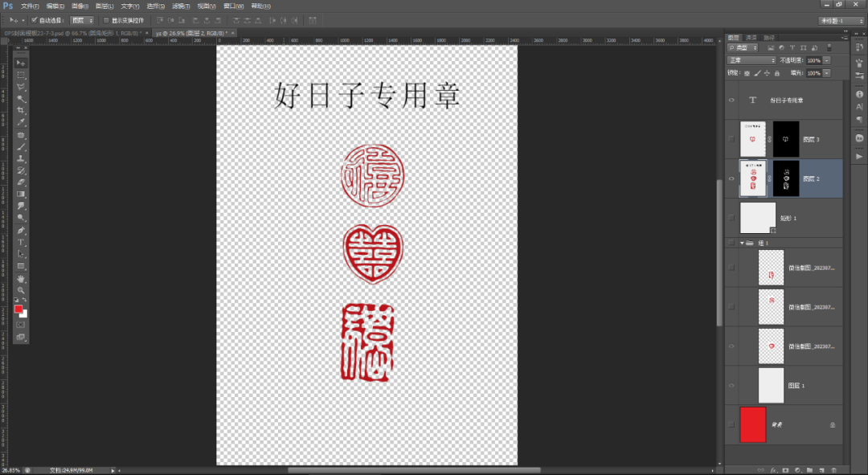This screenshot has height=475, width=868.
Task: Select the Eyedropper tool
Action: (21, 122)
